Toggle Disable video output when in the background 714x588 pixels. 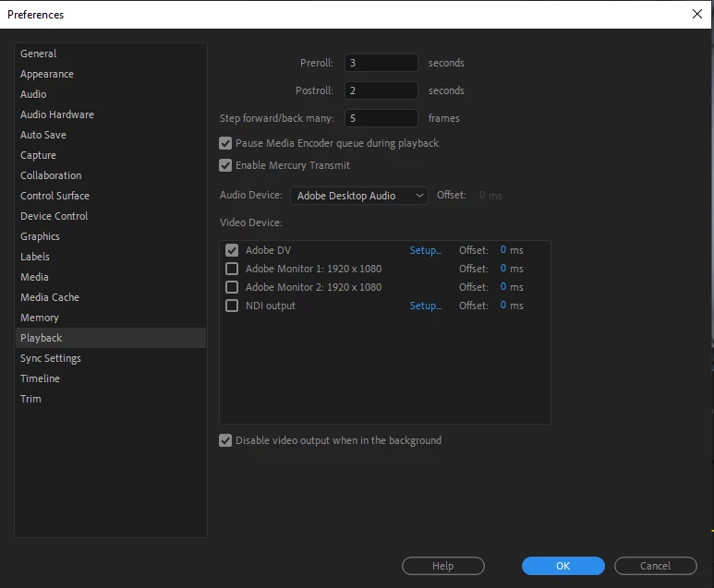[225, 440]
